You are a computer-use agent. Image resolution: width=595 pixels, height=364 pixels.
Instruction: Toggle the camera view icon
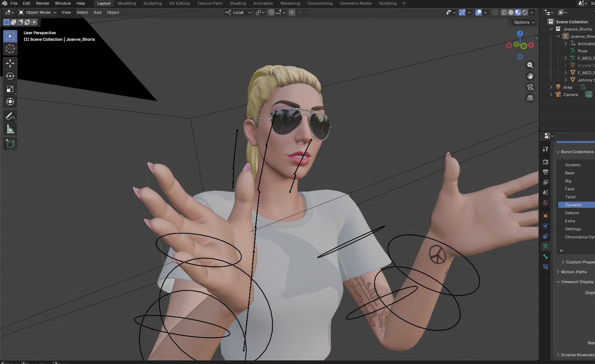pyautogui.click(x=530, y=87)
